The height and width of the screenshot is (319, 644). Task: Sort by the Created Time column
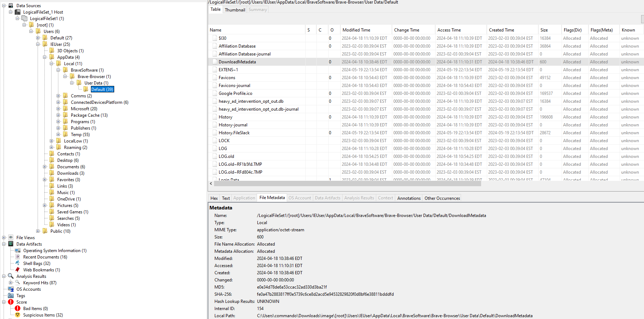point(512,30)
